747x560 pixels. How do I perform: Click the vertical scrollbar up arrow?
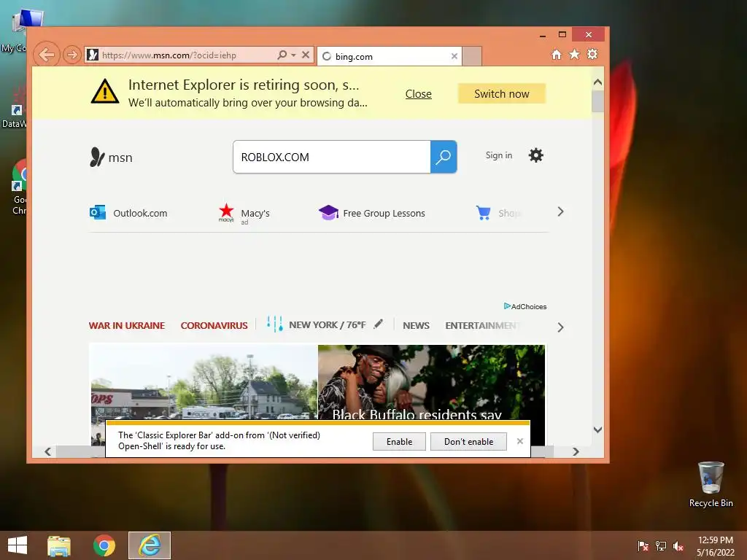(598, 82)
